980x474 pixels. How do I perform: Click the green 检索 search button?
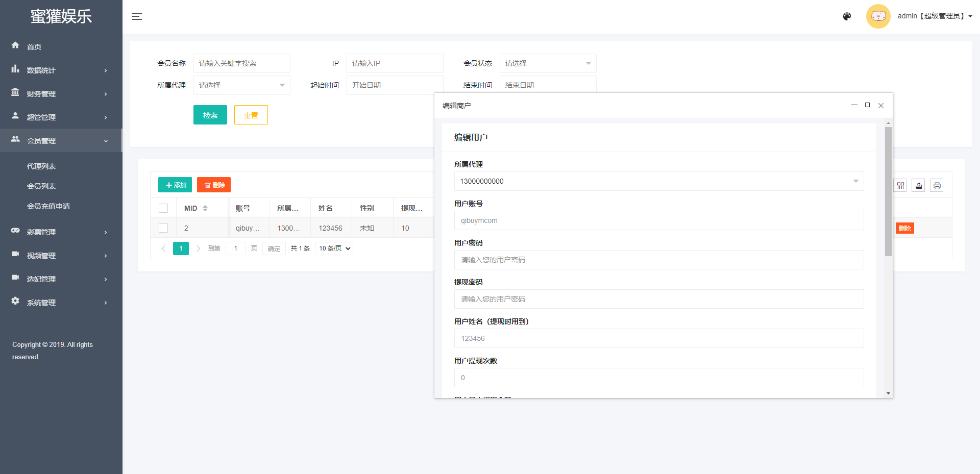(x=210, y=115)
